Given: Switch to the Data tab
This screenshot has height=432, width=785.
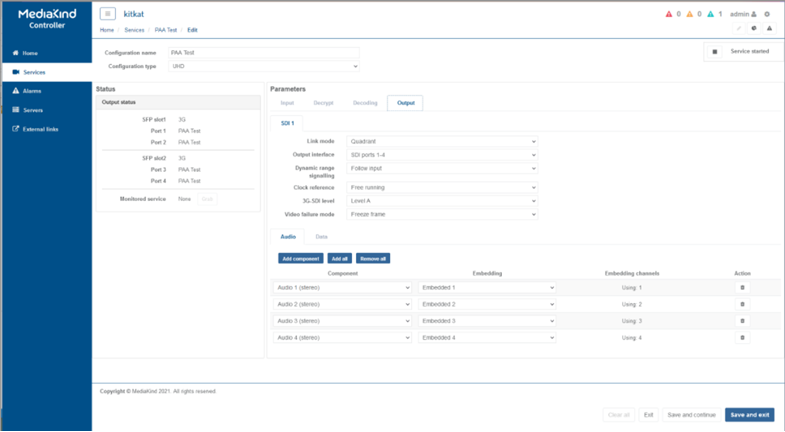Looking at the screenshot, I should pyautogui.click(x=321, y=237).
